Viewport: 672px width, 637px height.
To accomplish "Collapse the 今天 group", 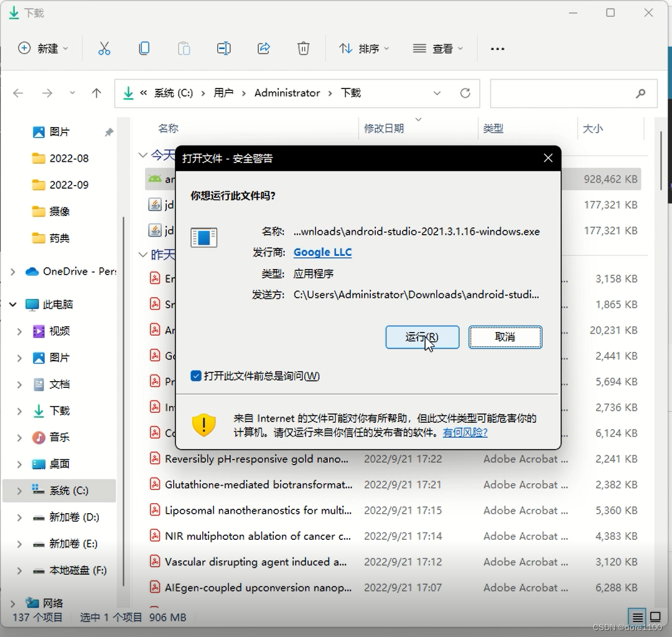I will tap(142, 155).
